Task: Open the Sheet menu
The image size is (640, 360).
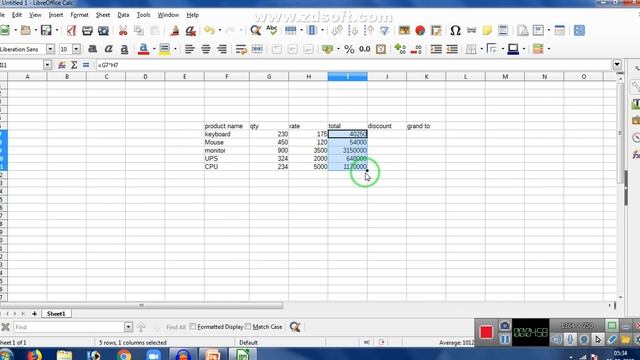Action: pyautogui.click(x=103, y=15)
